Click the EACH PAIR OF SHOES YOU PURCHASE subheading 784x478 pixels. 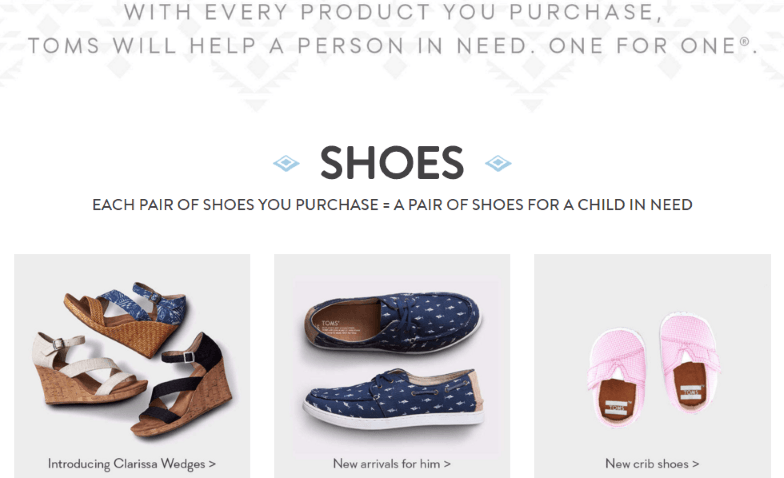click(392, 204)
